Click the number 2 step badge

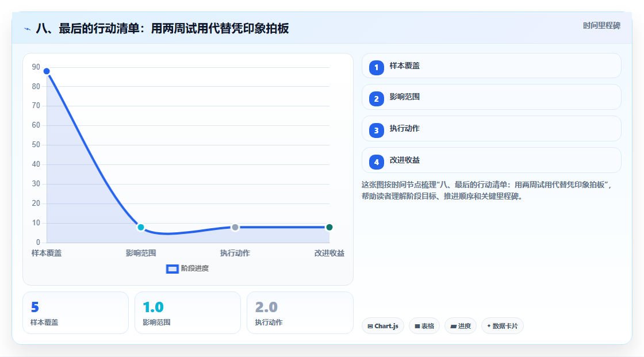pos(376,99)
